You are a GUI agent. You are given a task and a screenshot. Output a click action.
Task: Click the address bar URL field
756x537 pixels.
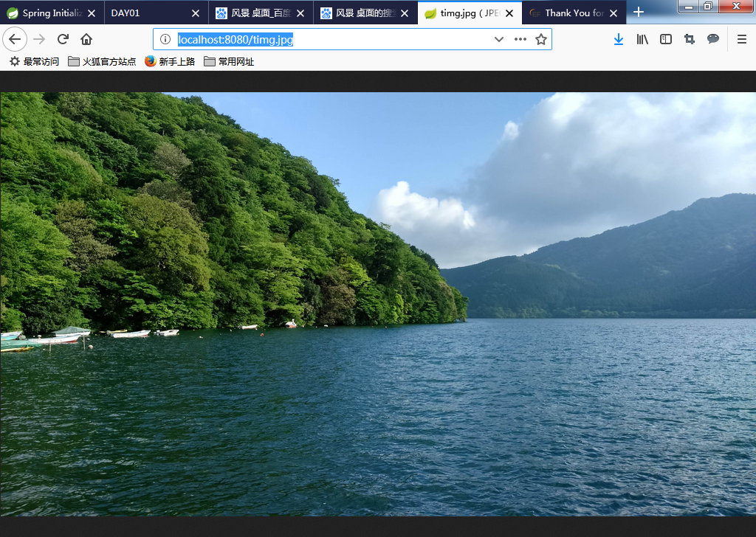point(332,39)
